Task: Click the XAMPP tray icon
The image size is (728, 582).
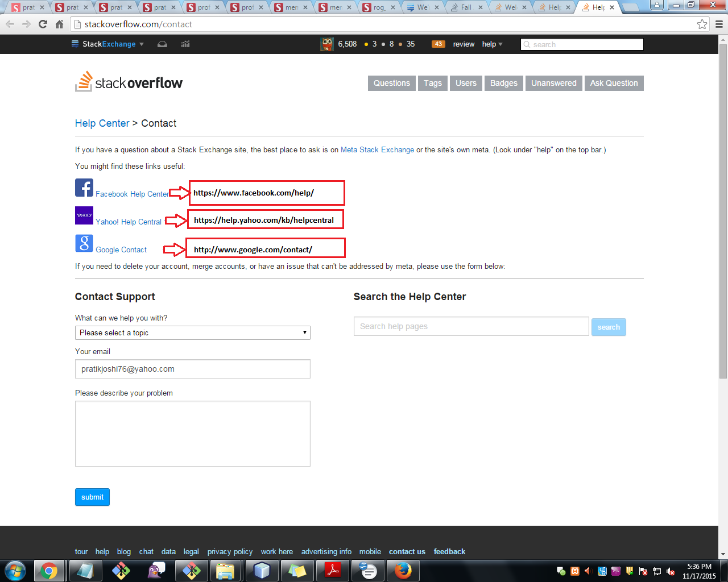Action: [x=575, y=571]
